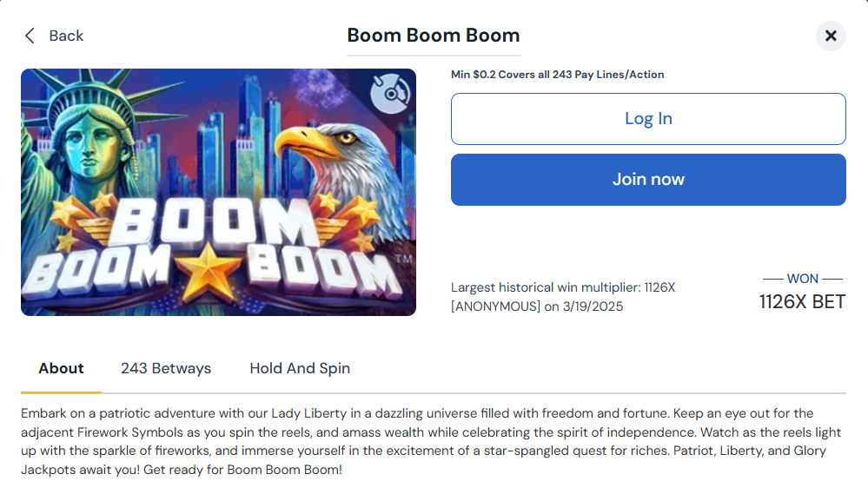Click the bald eagle head artwork
Viewport: 868px width, 494px height.
(330, 148)
